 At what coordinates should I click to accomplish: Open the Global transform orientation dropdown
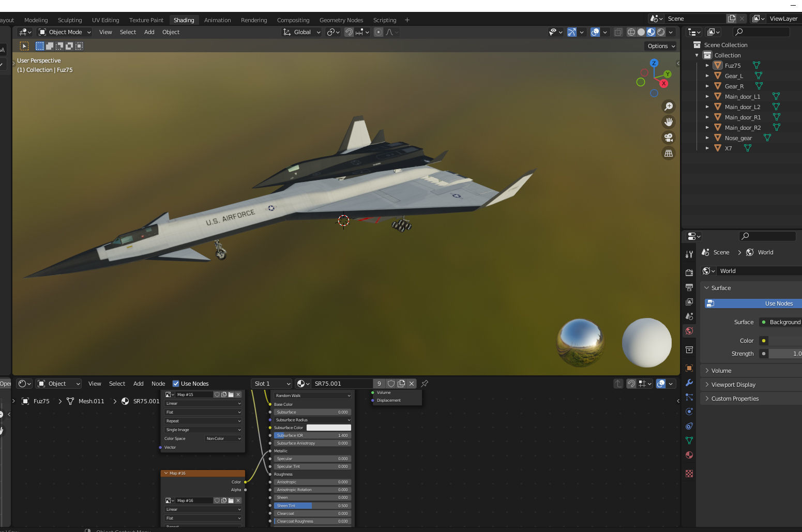pyautogui.click(x=302, y=32)
